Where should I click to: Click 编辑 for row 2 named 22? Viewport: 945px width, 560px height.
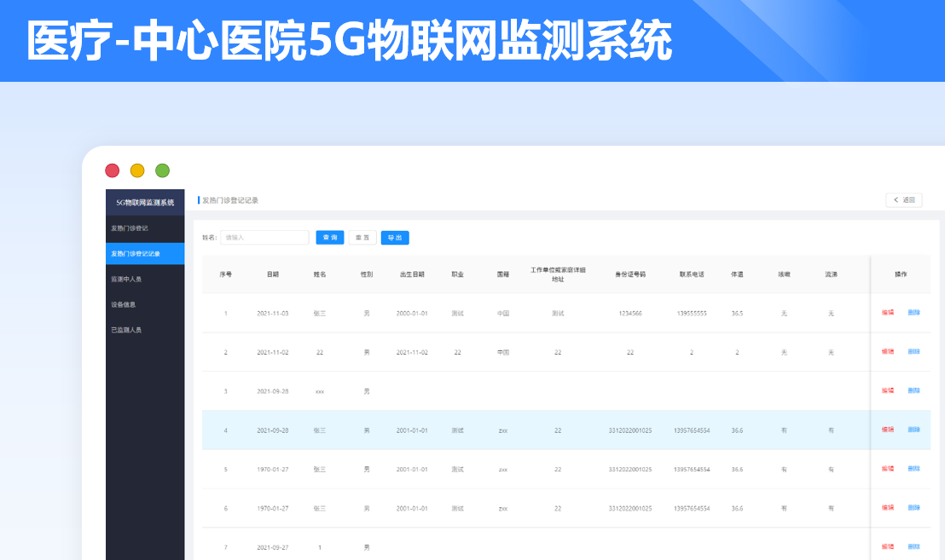pos(888,352)
